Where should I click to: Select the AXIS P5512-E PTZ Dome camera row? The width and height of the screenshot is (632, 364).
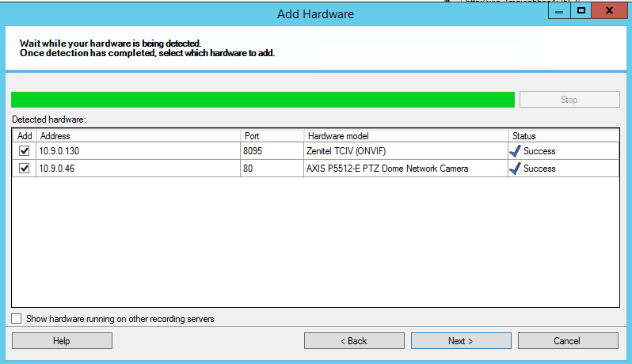pos(386,169)
